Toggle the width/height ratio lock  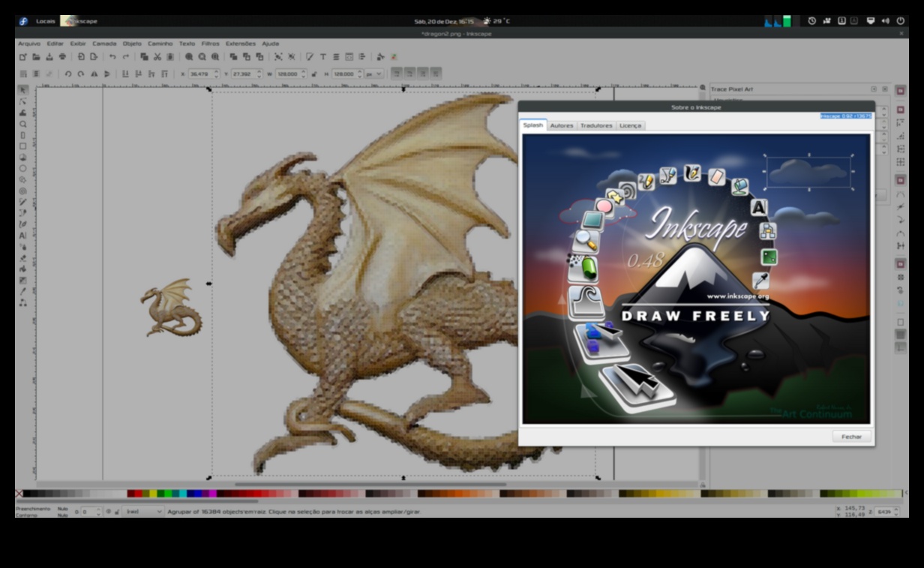click(314, 74)
